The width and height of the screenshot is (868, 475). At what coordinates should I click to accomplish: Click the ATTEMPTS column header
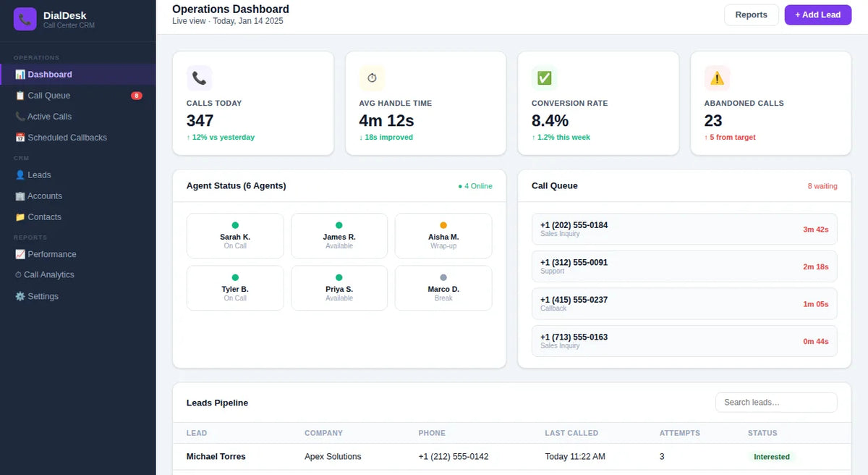click(680, 433)
